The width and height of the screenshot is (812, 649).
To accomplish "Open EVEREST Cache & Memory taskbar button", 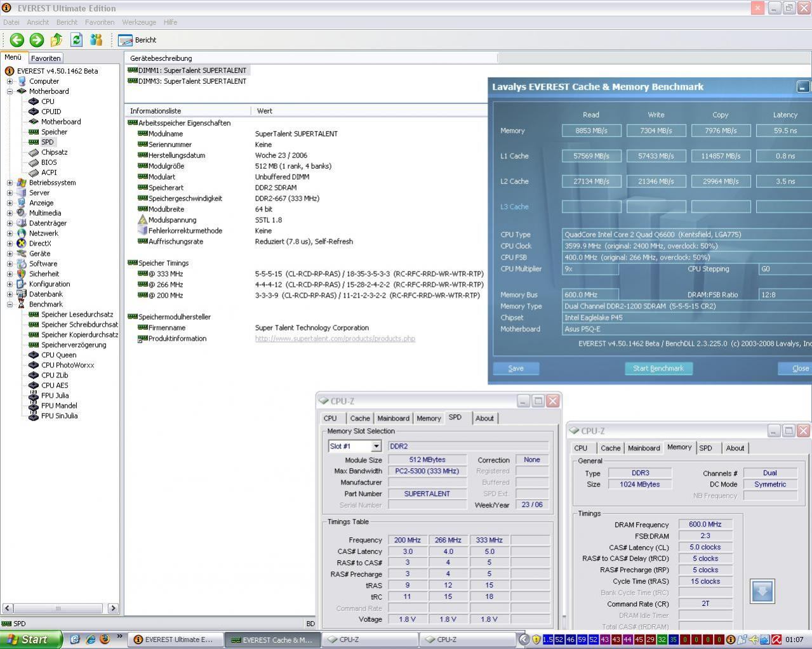I will click(x=273, y=639).
